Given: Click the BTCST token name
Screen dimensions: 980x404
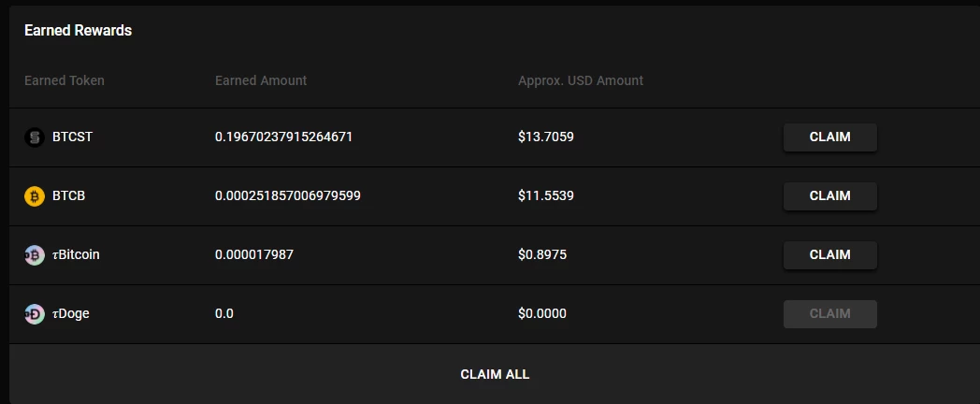Looking at the screenshot, I should point(73,137).
